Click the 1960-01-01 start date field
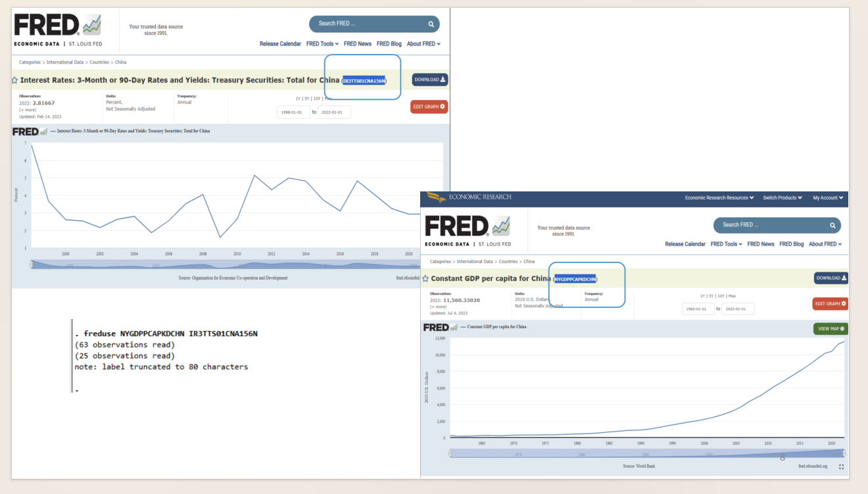 698,309
